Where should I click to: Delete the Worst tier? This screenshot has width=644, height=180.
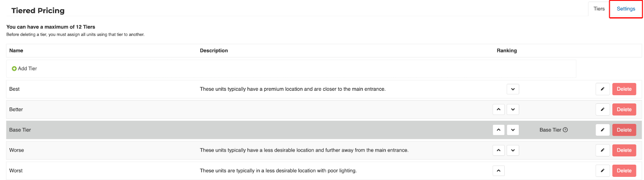coord(624,171)
